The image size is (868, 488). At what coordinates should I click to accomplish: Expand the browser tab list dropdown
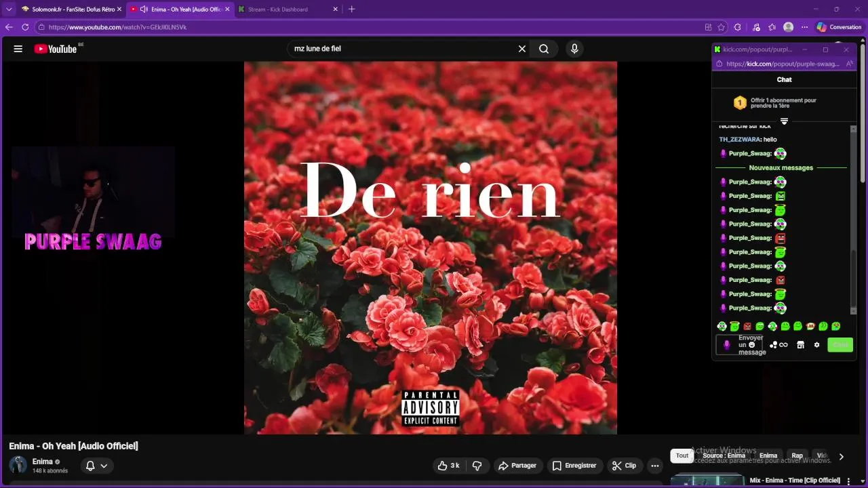pyautogui.click(x=9, y=9)
